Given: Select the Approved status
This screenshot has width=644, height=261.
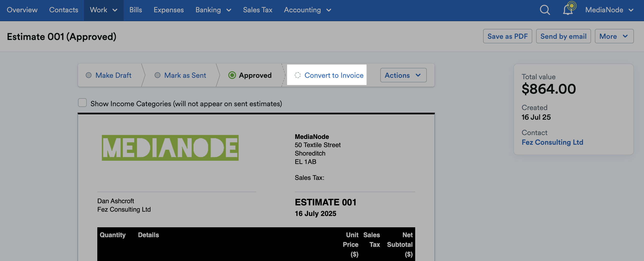Looking at the screenshot, I should (250, 75).
